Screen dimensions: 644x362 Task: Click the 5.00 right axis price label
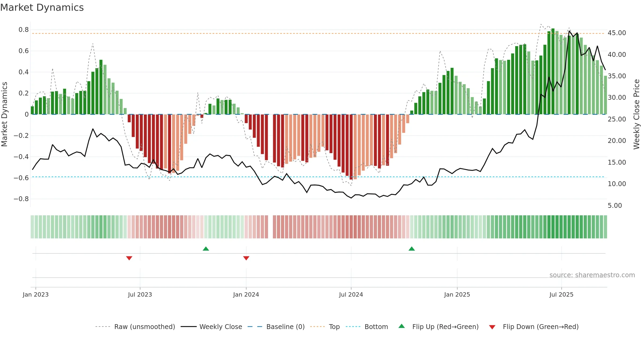coord(615,206)
